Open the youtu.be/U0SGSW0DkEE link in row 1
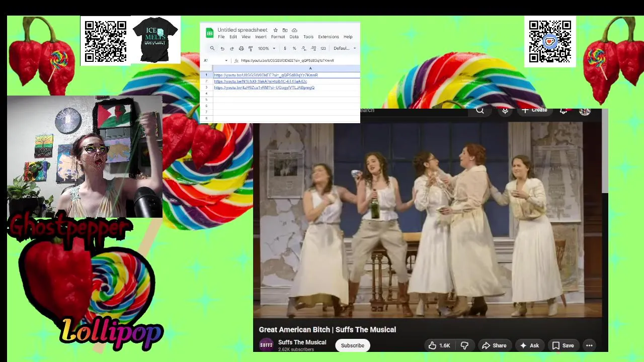 [x=266, y=75]
